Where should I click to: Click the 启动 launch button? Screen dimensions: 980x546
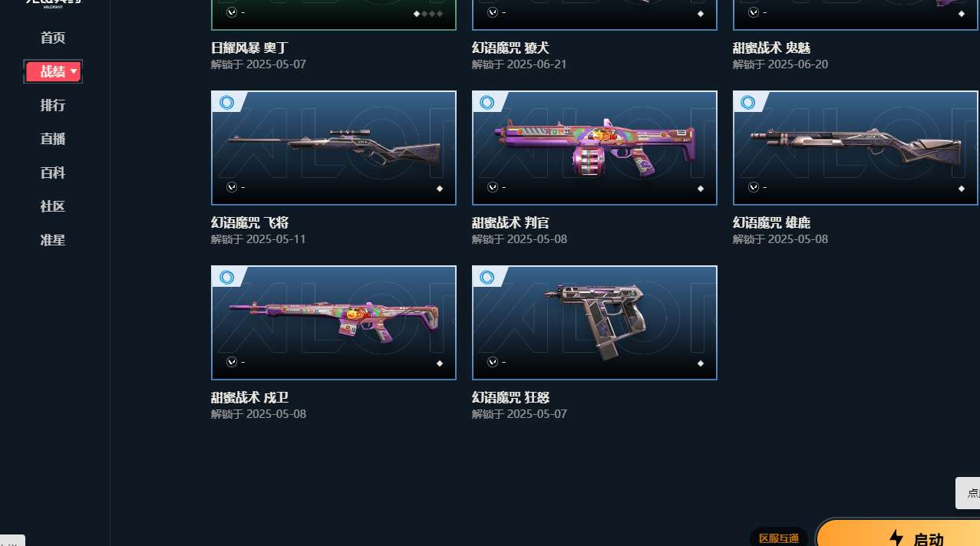(898, 533)
